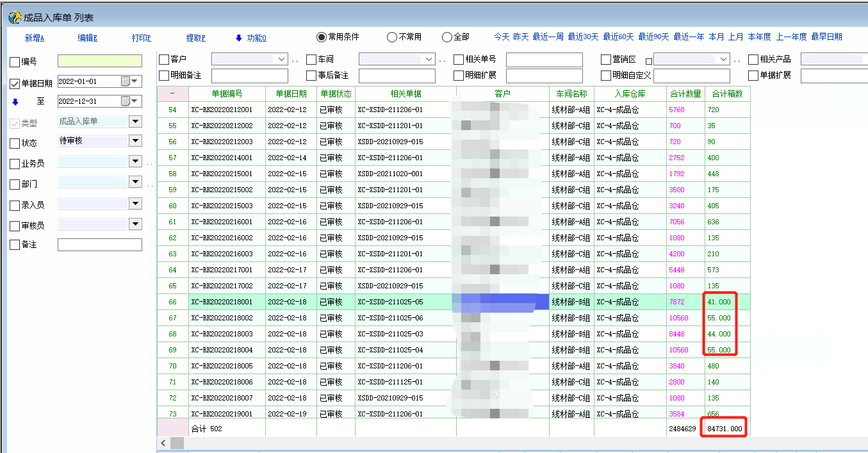Open the 新增 menu item

pyautogui.click(x=35, y=38)
